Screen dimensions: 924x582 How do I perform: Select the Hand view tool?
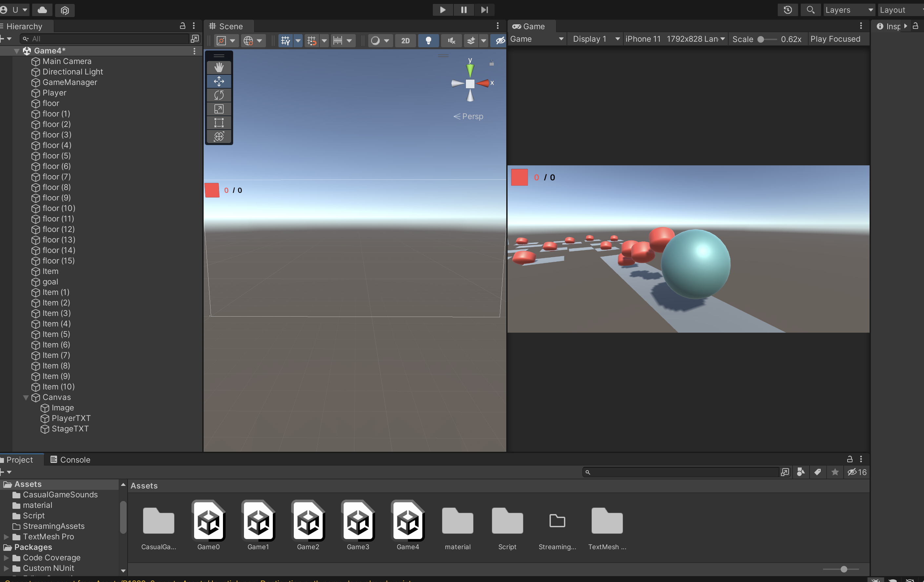click(219, 68)
